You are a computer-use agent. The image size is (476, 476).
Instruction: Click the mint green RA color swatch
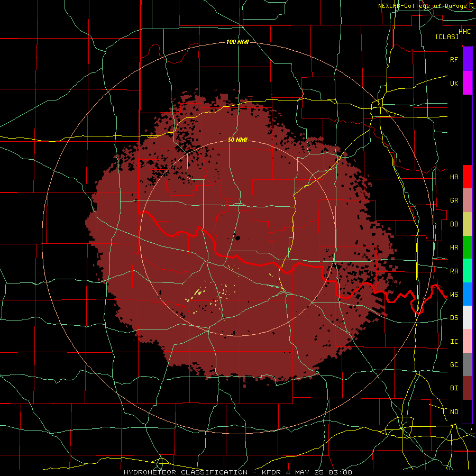pyautogui.click(x=467, y=271)
